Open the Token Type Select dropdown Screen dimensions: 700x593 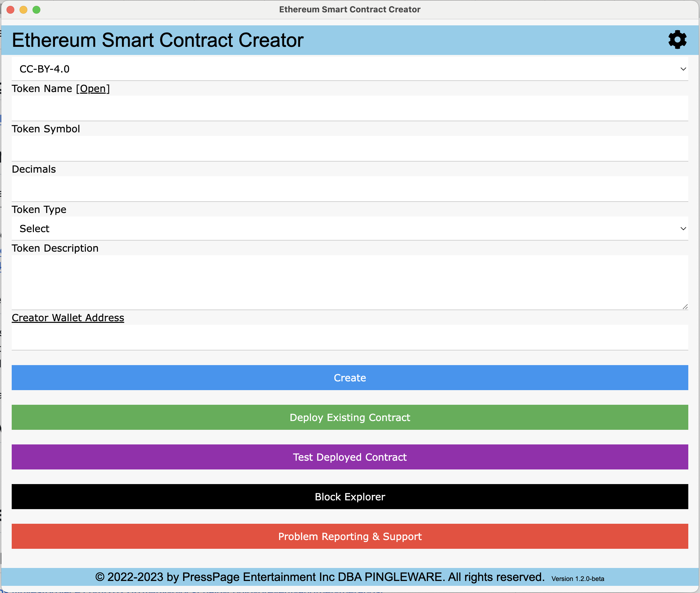(349, 229)
